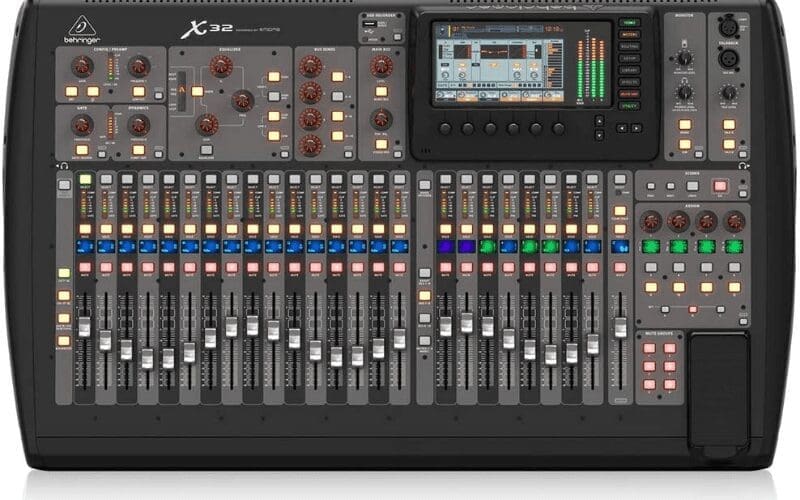
Task: Toggle the Main Stereo button
Action: pyautogui.click(x=381, y=144)
